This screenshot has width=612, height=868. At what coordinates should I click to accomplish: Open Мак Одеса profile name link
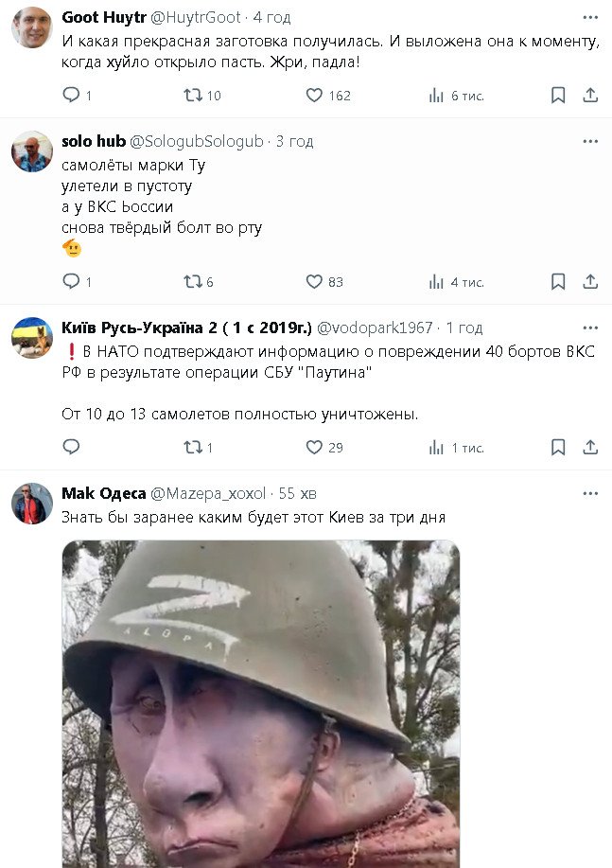click(x=102, y=493)
